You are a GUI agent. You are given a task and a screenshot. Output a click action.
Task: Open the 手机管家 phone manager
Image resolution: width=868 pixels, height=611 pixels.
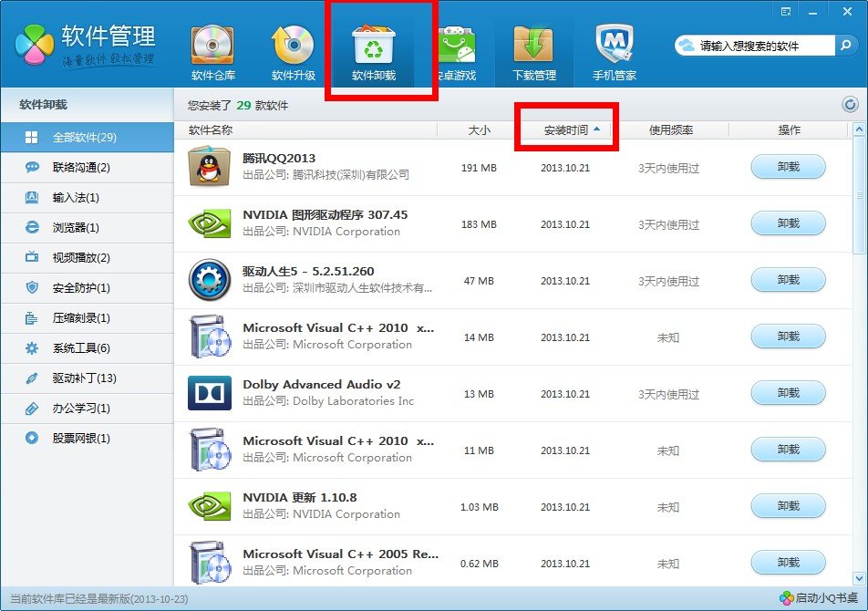click(x=613, y=50)
